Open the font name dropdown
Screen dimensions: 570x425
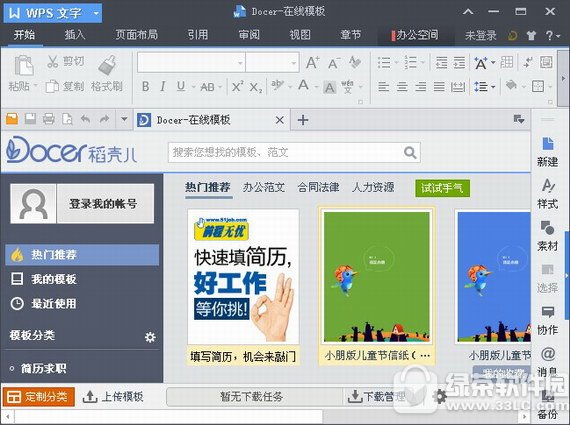click(240, 63)
